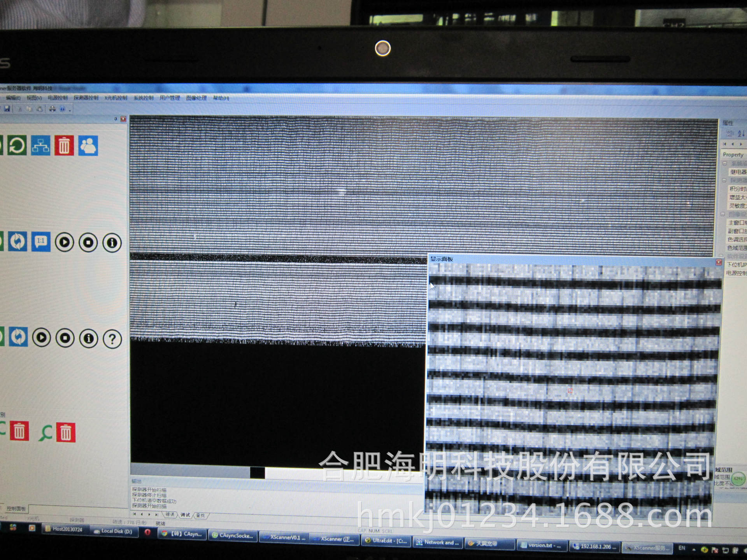Screen dimensions: 747x560
Task: Click the blue network topology icon
Action: [40, 145]
